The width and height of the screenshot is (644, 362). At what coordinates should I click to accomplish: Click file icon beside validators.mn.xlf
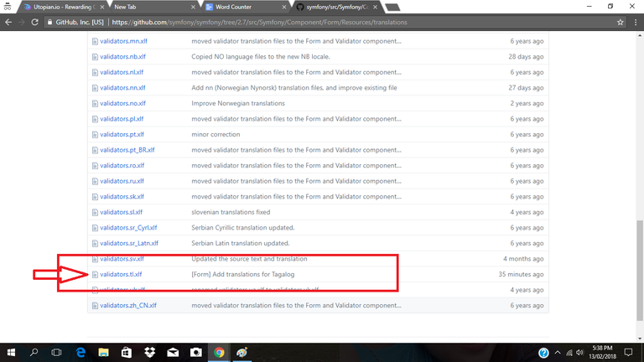(95, 41)
